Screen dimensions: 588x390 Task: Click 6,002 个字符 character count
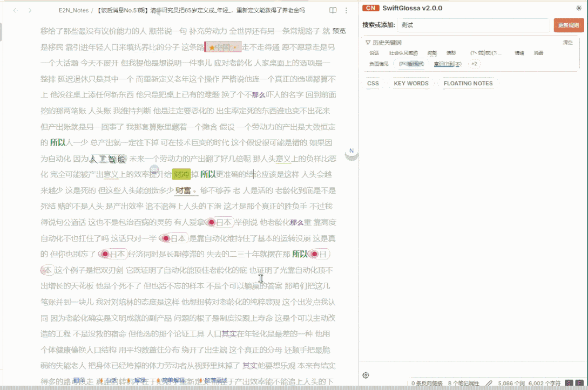(x=544, y=383)
